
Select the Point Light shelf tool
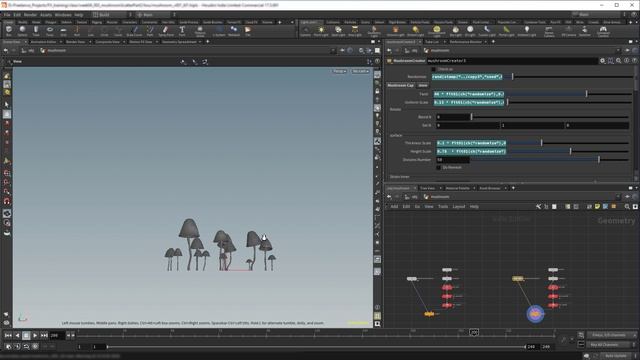click(x=321, y=31)
